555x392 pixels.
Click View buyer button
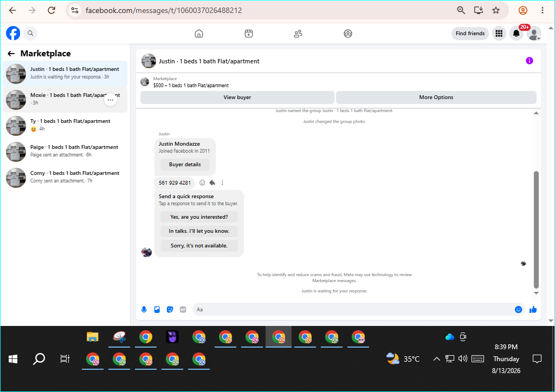point(237,97)
